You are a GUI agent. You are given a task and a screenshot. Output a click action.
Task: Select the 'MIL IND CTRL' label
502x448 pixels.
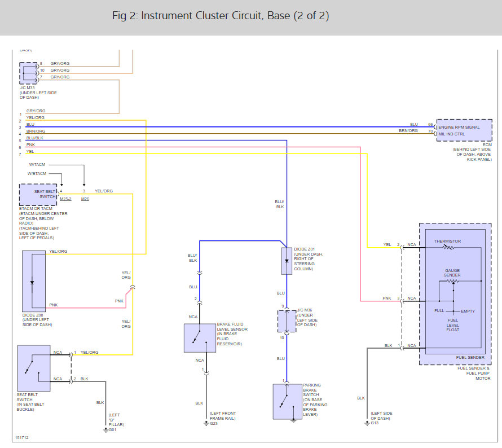pos(451,134)
